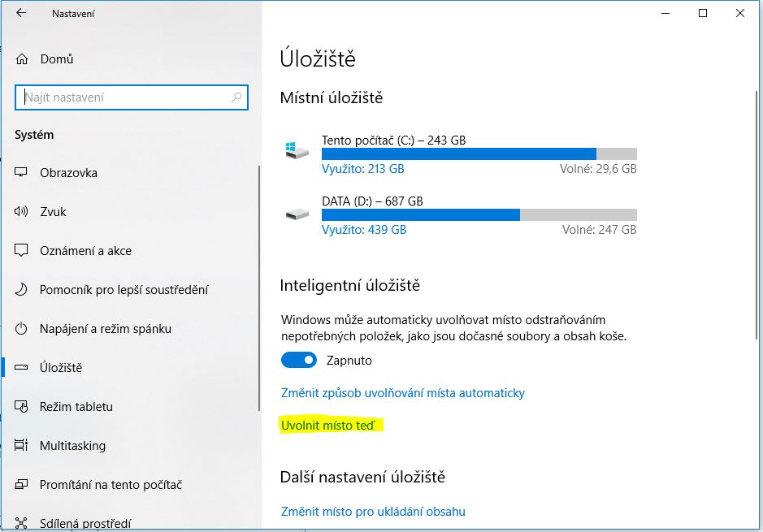Open the Zvuk speaker icon
The image size is (763, 532).
click(x=21, y=211)
